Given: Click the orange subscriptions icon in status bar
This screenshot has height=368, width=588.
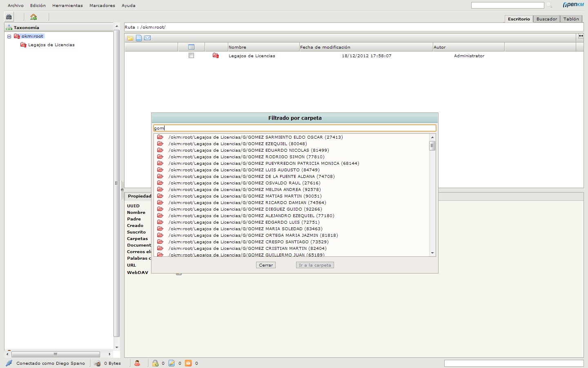Looking at the screenshot, I should pos(188,363).
